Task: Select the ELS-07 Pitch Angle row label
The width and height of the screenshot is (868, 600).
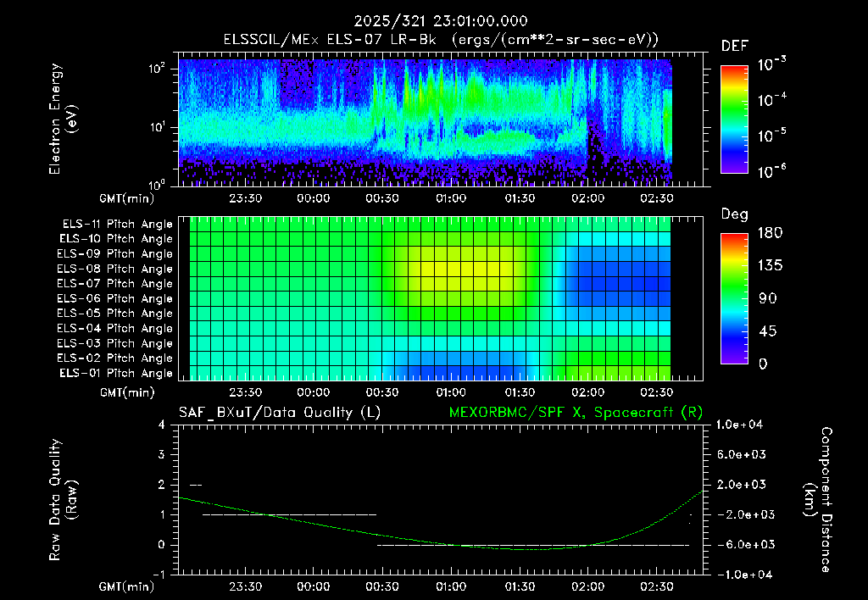Action: click(x=115, y=284)
